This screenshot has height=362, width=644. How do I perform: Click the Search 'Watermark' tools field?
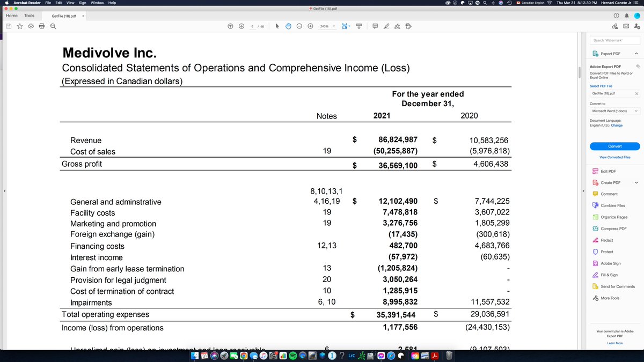tap(614, 41)
